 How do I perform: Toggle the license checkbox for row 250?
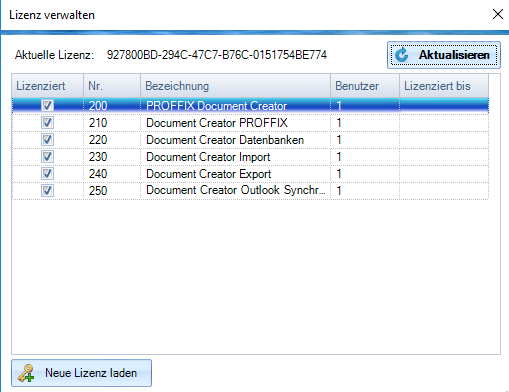47,191
